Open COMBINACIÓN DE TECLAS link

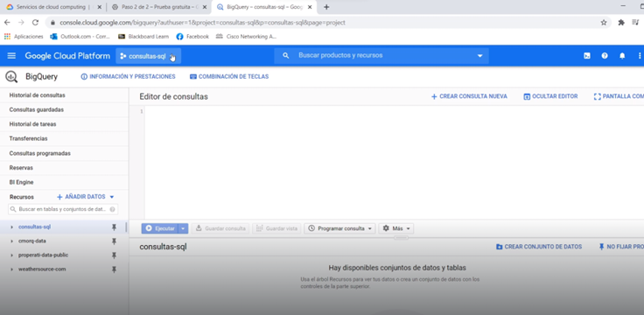(x=229, y=77)
